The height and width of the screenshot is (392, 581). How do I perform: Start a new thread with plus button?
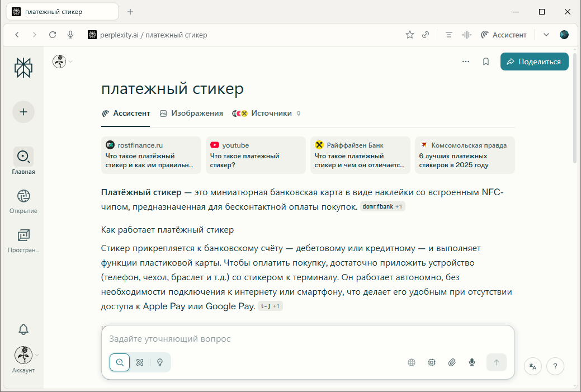point(23,112)
